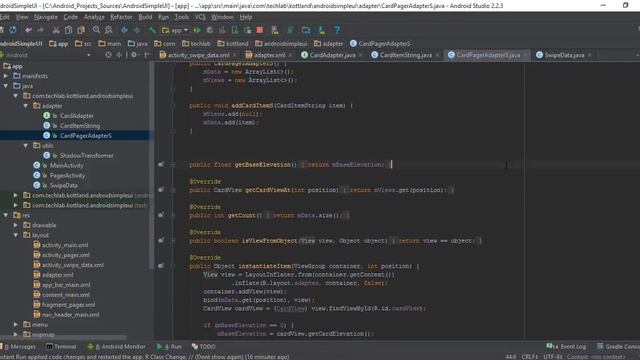This screenshot has width=640, height=360.
Task: Close the adapter.xml editor tab
Action: (x=290, y=55)
